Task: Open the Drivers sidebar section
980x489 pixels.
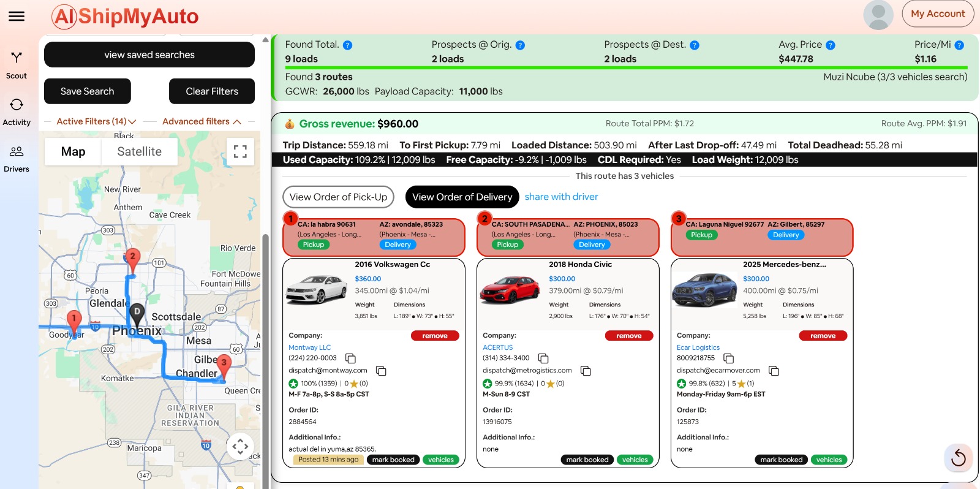Action: pos(17,158)
